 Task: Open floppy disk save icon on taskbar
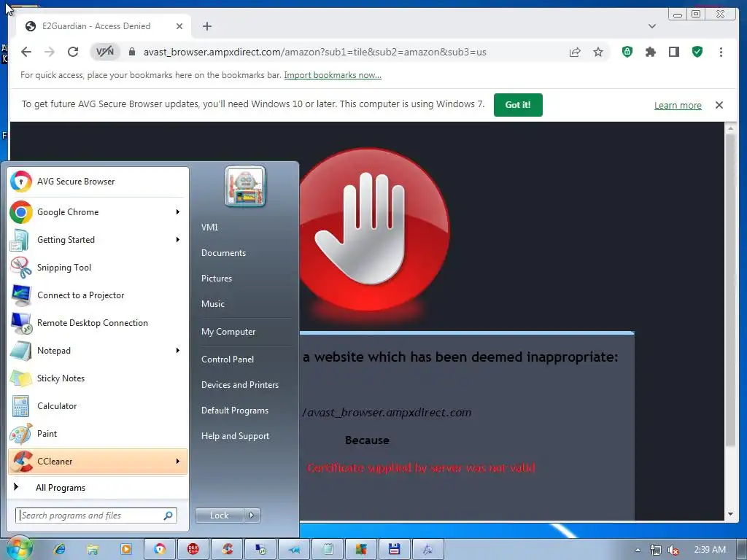[394, 549]
